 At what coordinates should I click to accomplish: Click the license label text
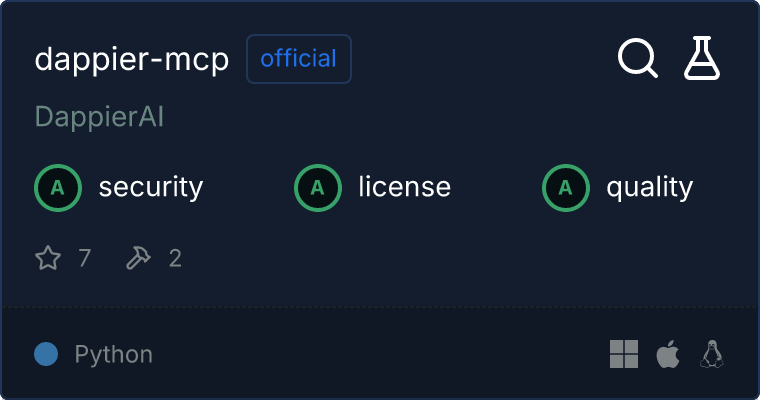(x=404, y=187)
